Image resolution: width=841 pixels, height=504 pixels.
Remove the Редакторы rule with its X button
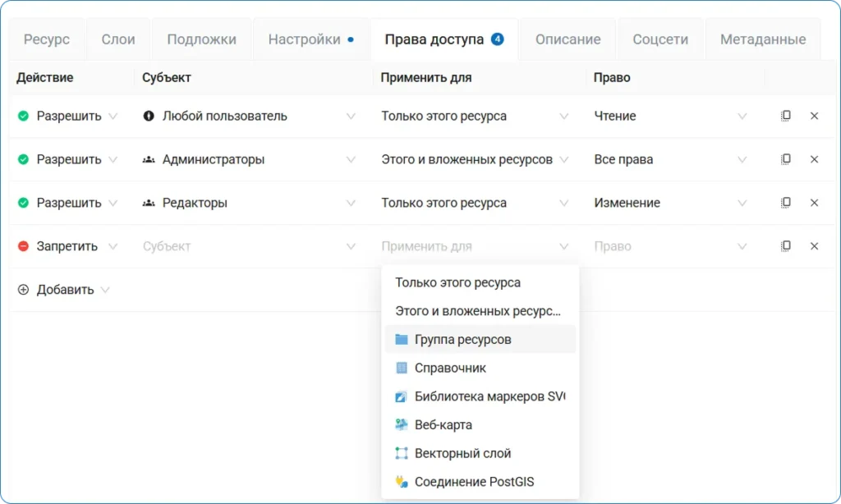click(814, 203)
